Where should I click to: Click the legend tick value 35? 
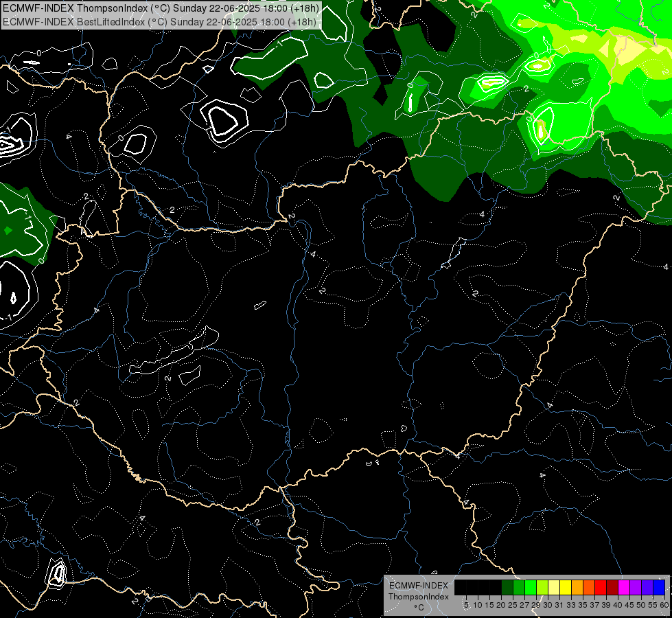pos(583,605)
